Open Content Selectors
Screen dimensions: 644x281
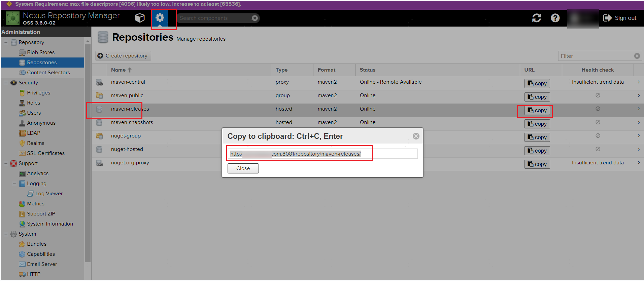(48, 73)
